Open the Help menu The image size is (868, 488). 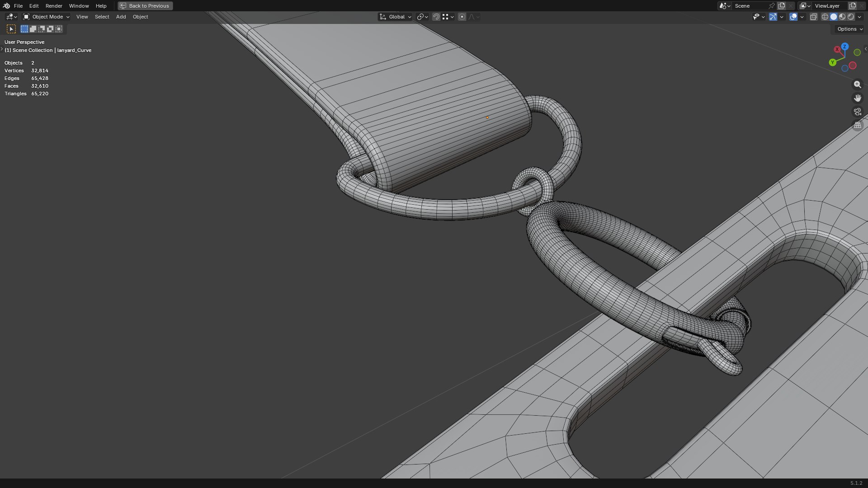point(101,6)
